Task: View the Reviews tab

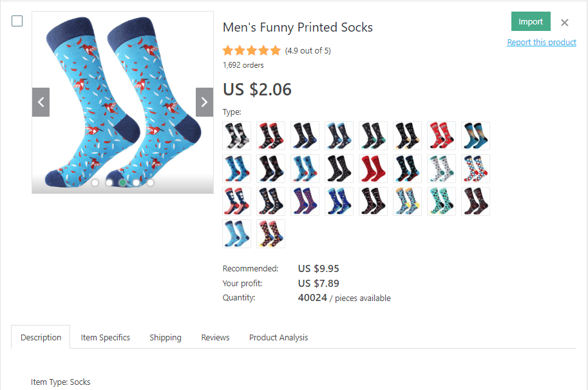Action: tap(215, 337)
